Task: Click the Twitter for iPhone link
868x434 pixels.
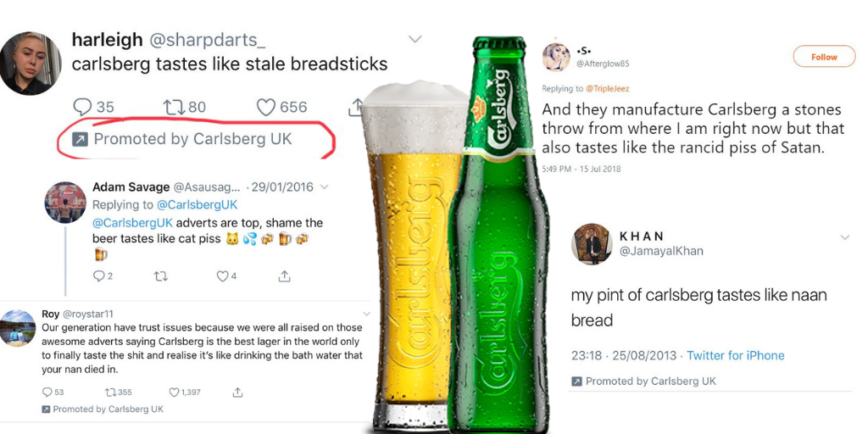Action: click(735, 355)
